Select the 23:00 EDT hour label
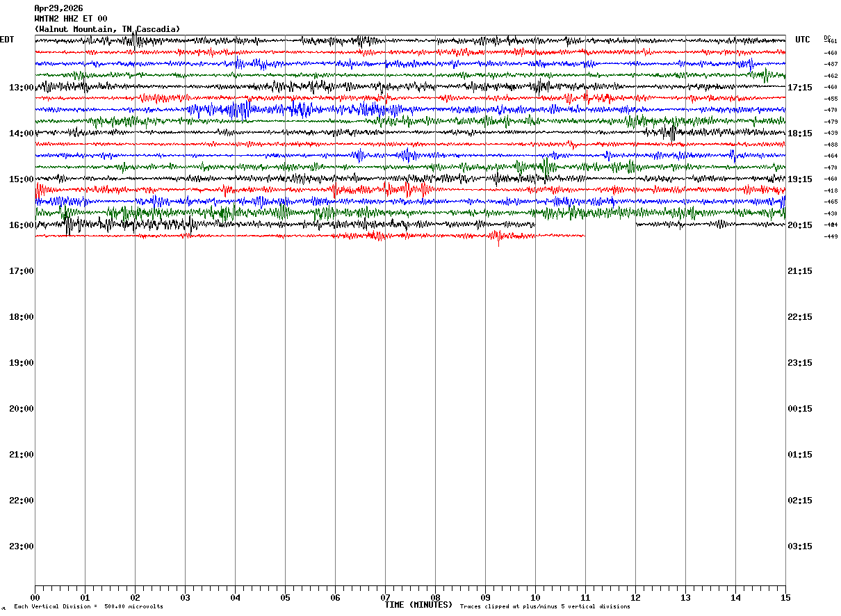 coord(22,546)
